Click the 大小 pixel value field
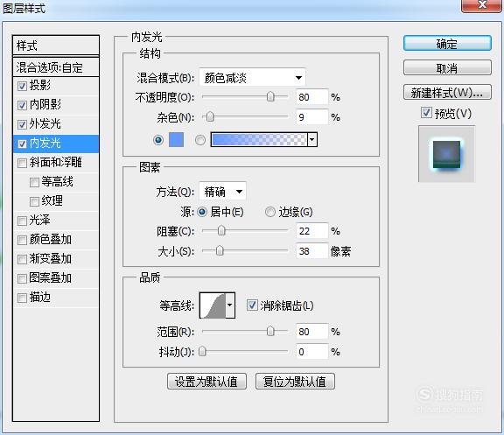The image size is (504, 435). coord(311,251)
